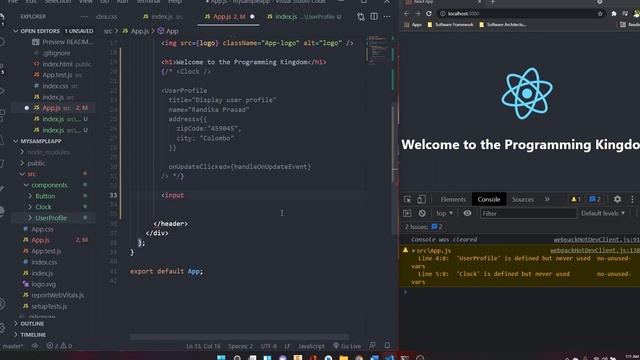Select the Console tab in DevTools

(489, 199)
